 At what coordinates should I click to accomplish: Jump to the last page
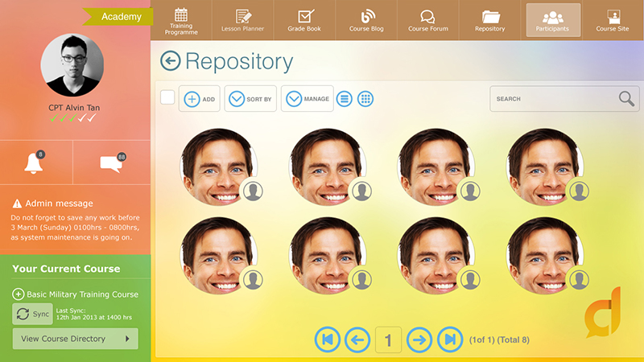[450, 339]
